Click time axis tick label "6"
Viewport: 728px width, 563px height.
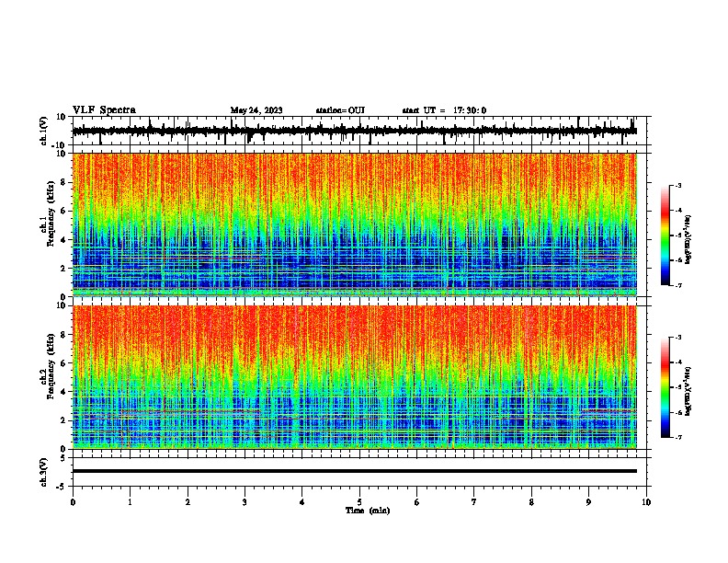tap(417, 502)
